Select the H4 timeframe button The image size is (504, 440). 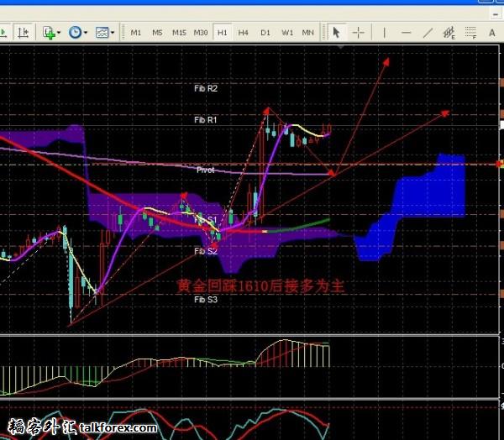pos(244,33)
